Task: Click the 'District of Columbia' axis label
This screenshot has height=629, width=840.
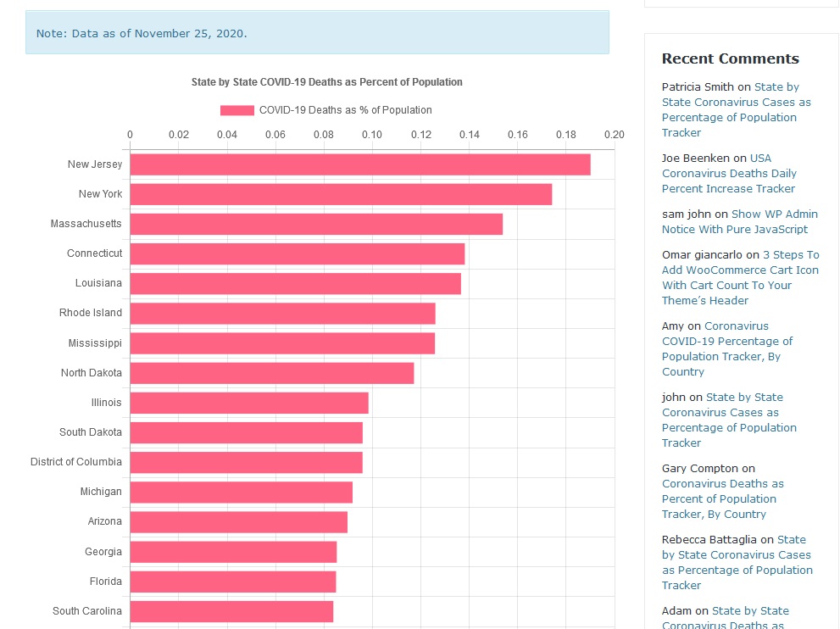Action: coord(76,462)
